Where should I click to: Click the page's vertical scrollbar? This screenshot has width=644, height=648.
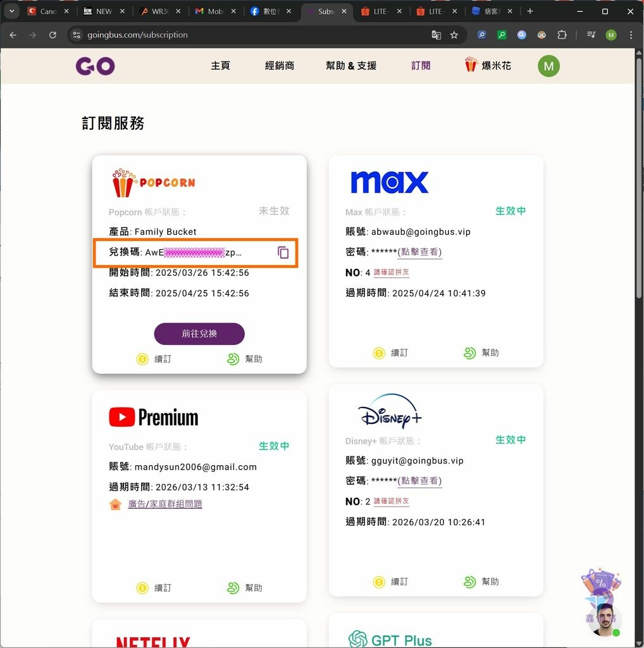click(x=639, y=178)
